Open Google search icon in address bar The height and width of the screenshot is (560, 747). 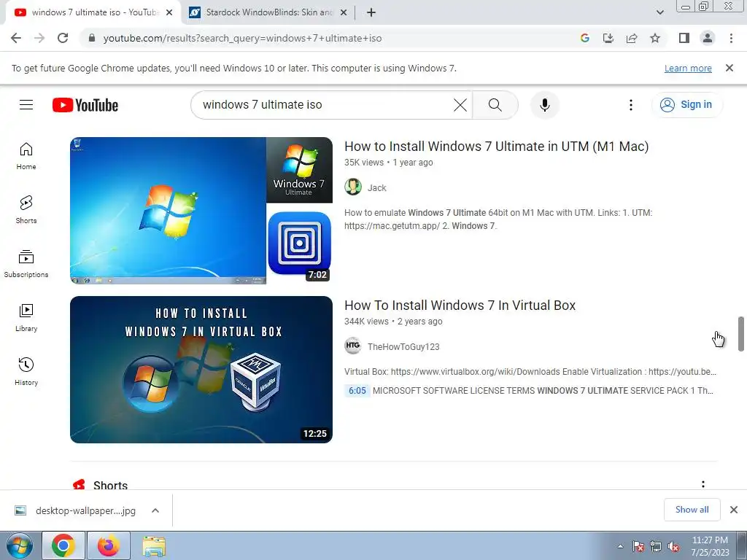(585, 38)
